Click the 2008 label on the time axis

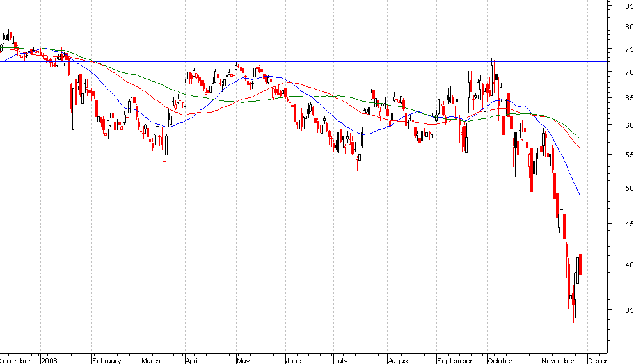point(49,360)
